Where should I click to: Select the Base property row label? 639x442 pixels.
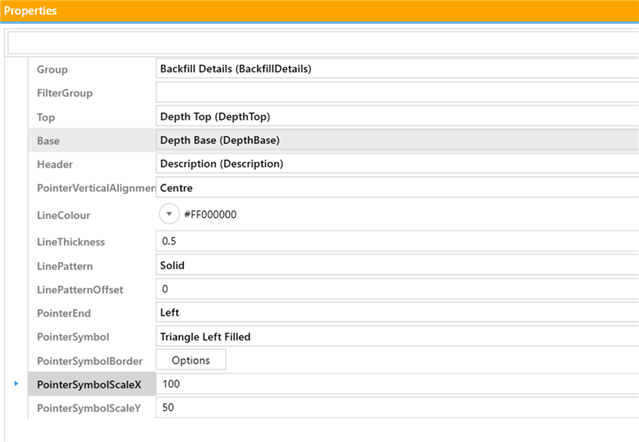(48, 141)
